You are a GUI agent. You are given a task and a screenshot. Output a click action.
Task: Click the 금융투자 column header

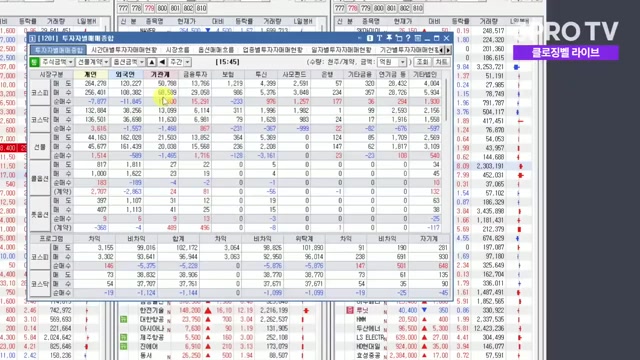(195, 74)
